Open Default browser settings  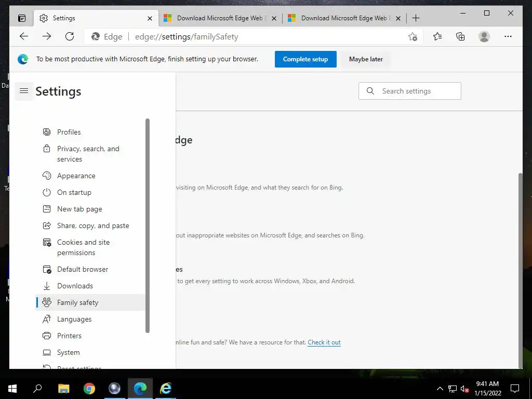(90, 270)
